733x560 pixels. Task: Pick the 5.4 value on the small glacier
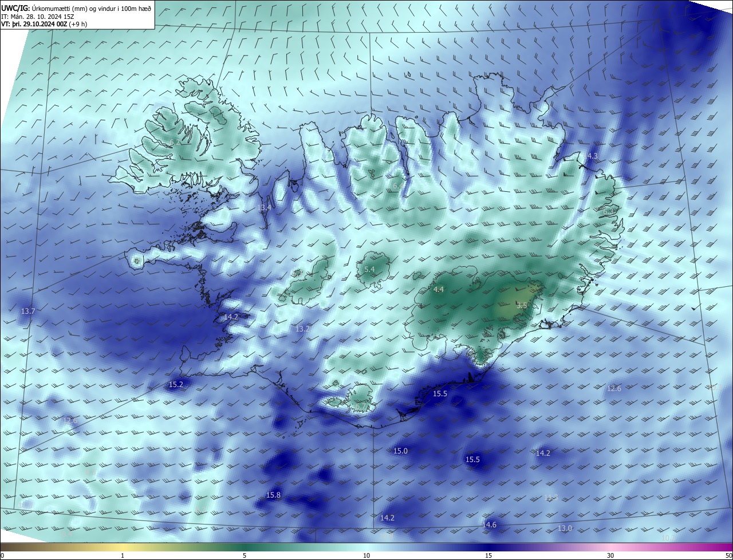coord(369,269)
